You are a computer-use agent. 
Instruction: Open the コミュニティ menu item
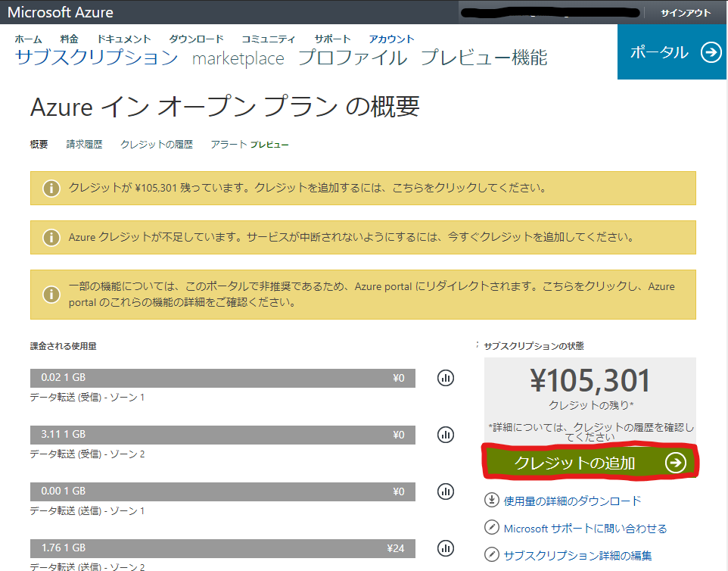269,39
